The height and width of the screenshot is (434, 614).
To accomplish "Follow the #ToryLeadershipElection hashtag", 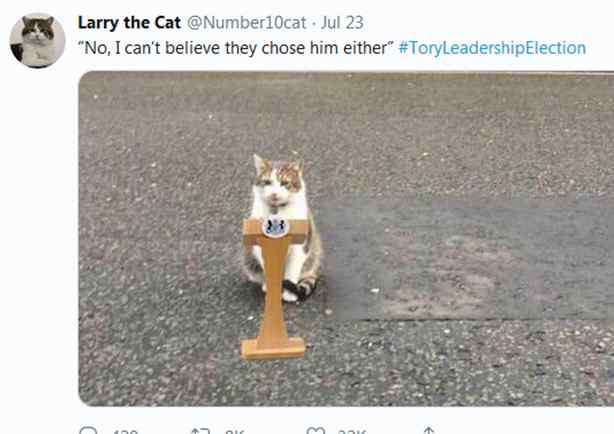I will (492, 48).
